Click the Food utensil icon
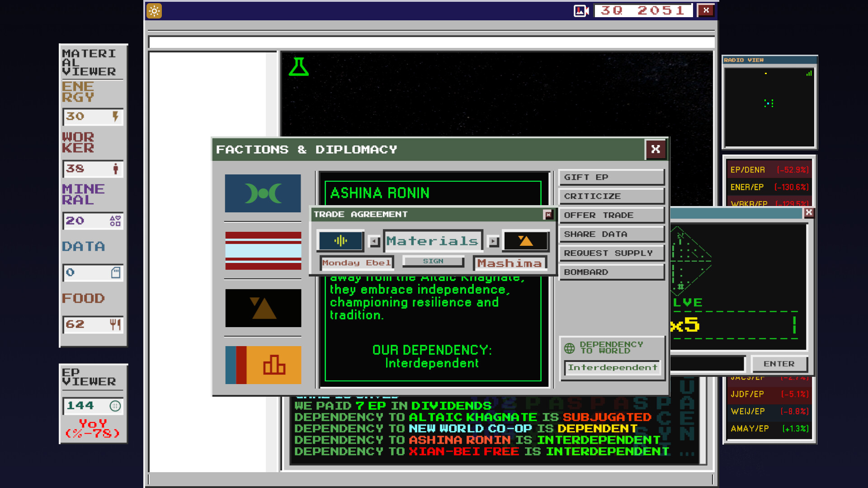 click(115, 325)
